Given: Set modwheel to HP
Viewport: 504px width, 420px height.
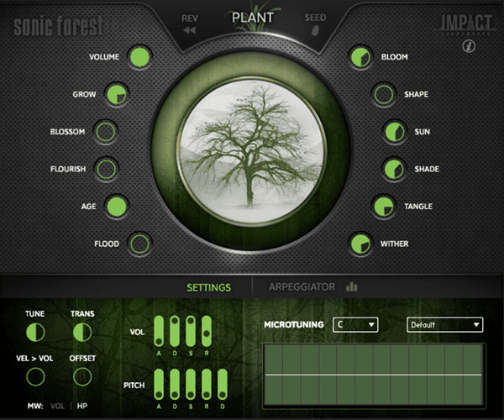Looking at the screenshot, I should [x=82, y=406].
